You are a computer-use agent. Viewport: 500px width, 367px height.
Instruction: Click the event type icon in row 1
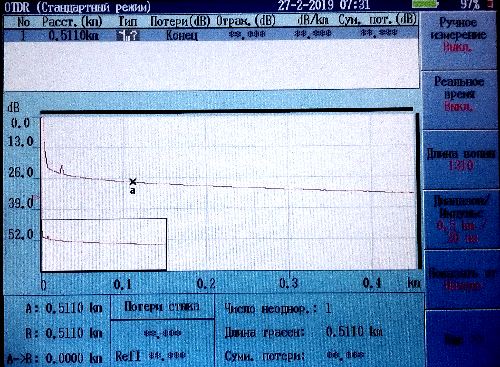[x=128, y=36]
